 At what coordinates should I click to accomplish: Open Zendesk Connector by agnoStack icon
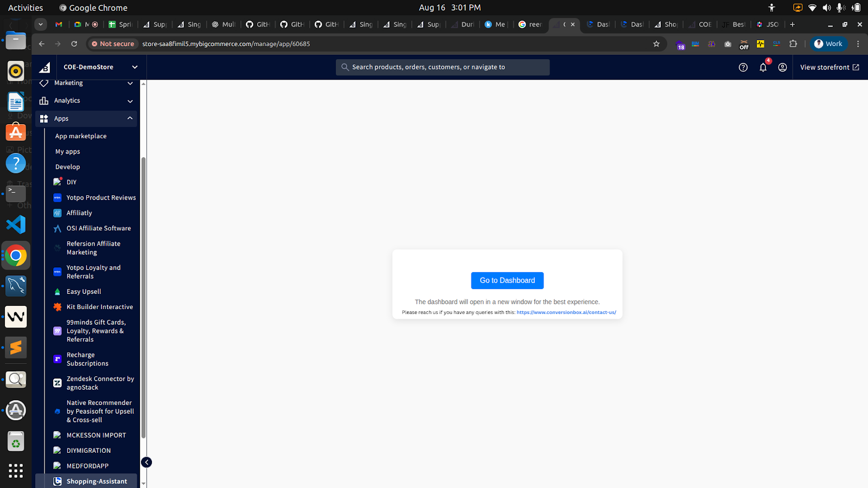pos(58,383)
